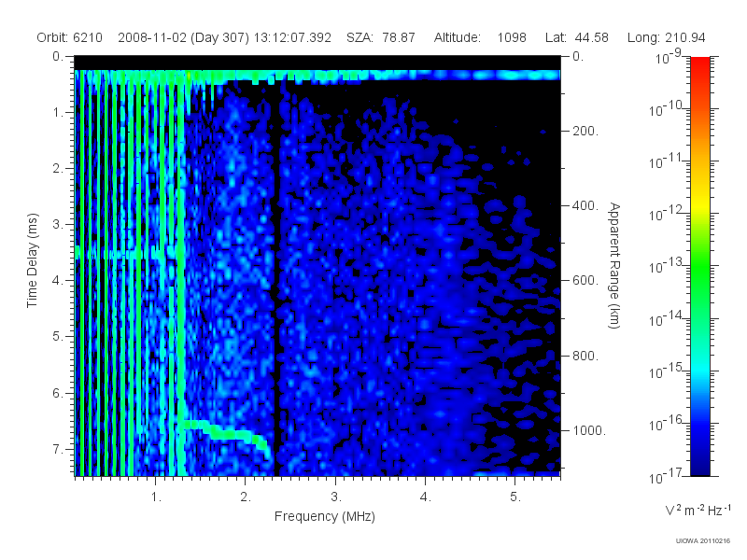Click the '1.' frequency axis tick label
The image size is (747, 560).
[156, 497]
